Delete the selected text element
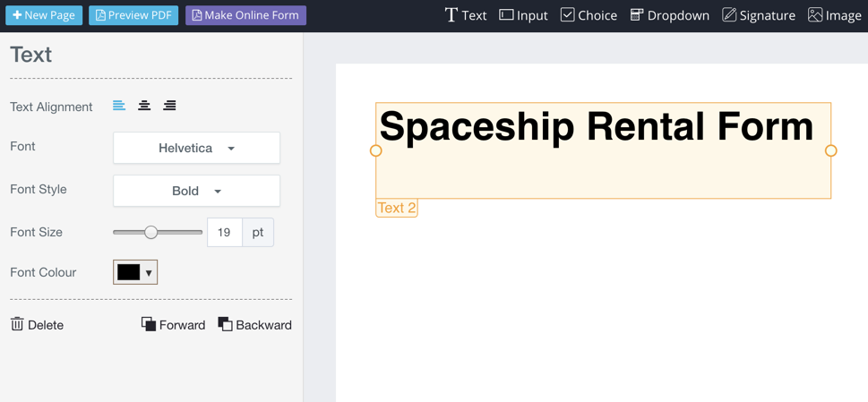The width and height of the screenshot is (868, 402). click(37, 325)
